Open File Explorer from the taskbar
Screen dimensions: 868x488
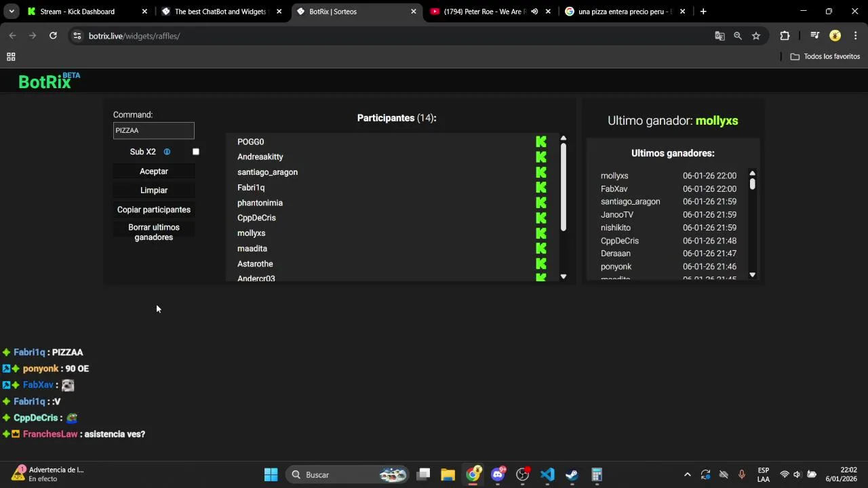(448, 474)
